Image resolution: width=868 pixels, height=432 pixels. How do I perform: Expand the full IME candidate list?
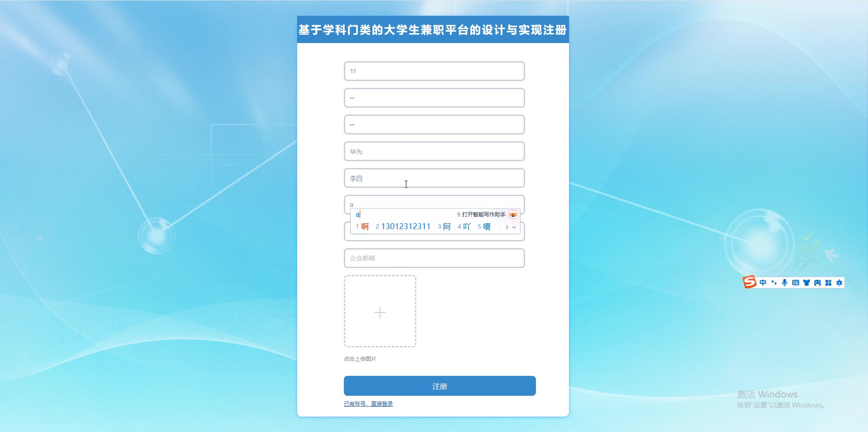514,227
